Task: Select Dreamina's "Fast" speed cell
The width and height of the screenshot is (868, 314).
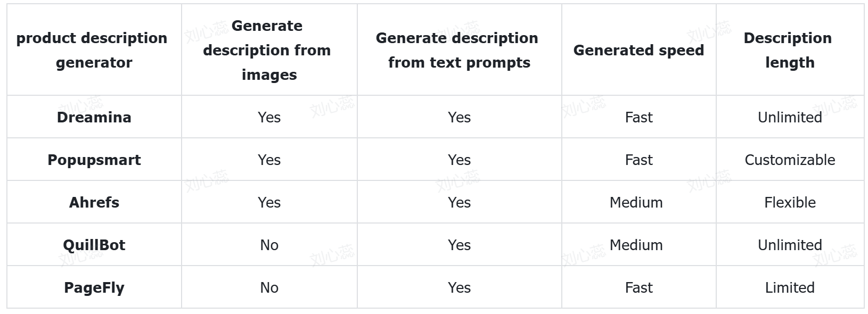Action: (638, 117)
